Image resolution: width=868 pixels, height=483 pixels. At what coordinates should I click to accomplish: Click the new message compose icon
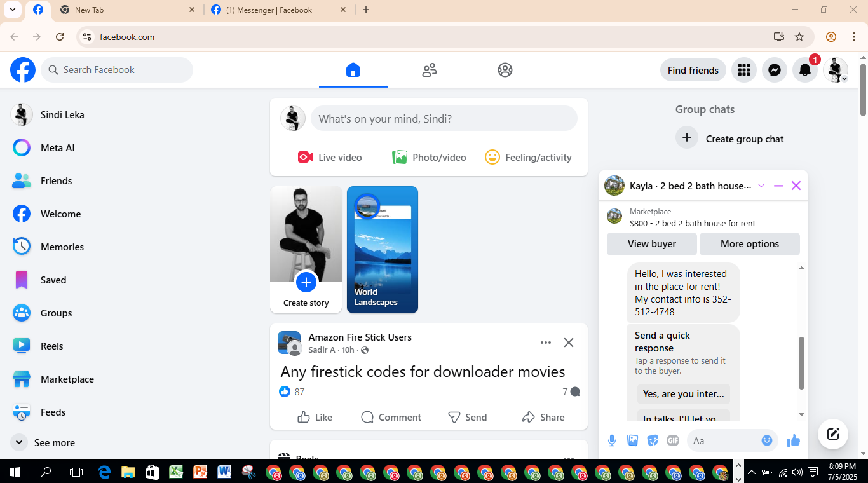(x=833, y=435)
